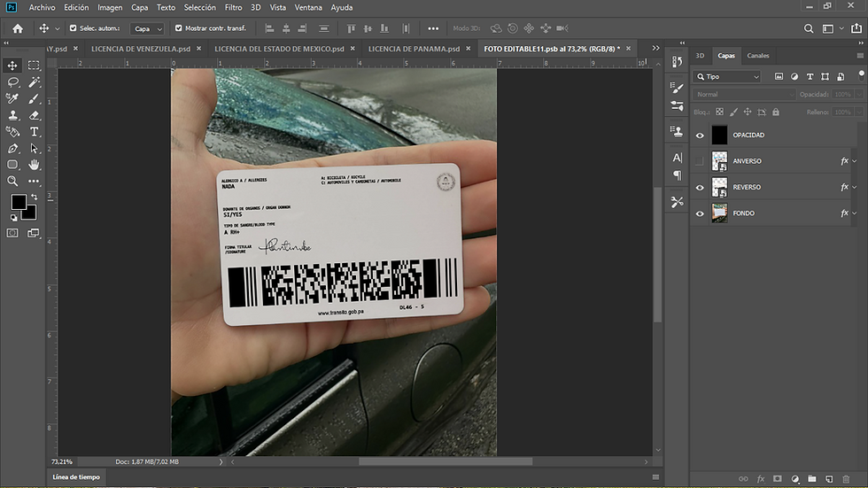Pick the Eraser tool
Viewport: 868px width, 488px height.
(34, 115)
